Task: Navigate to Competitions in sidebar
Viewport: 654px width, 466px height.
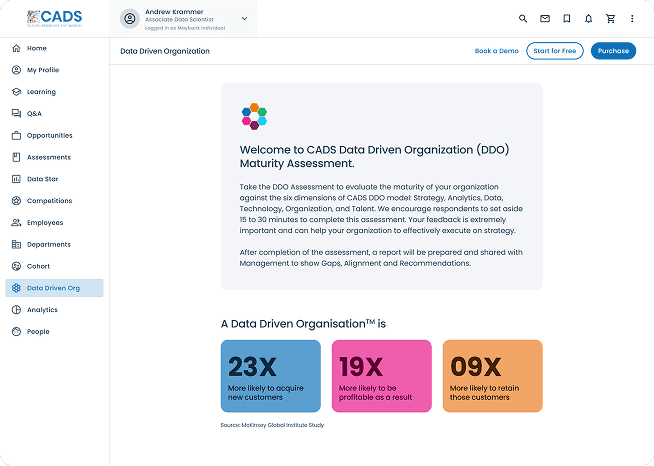Action: tap(49, 201)
